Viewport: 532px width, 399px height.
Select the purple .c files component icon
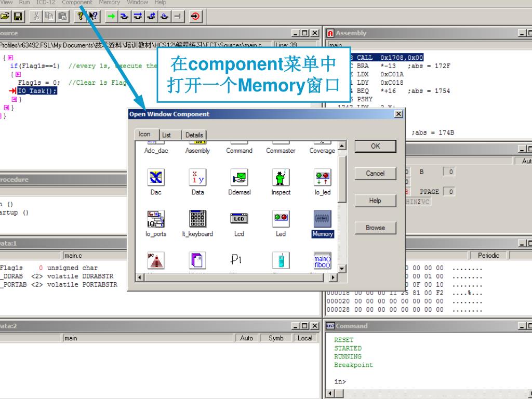[197, 261]
